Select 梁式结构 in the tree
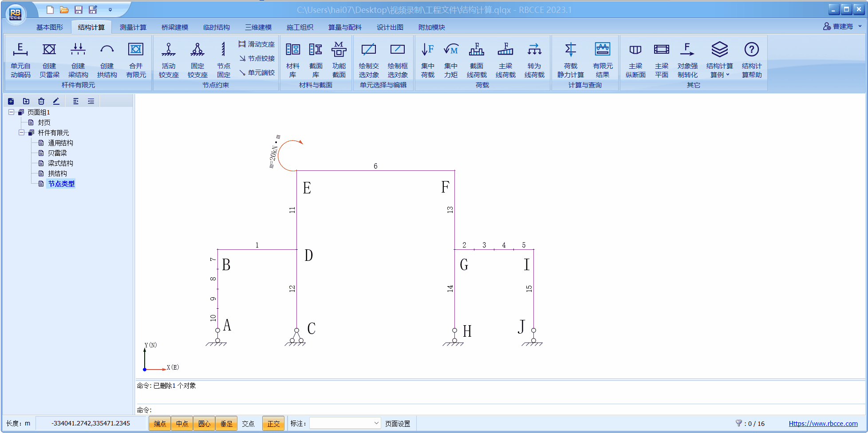The width and height of the screenshot is (868, 433). [x=60, y=163]
